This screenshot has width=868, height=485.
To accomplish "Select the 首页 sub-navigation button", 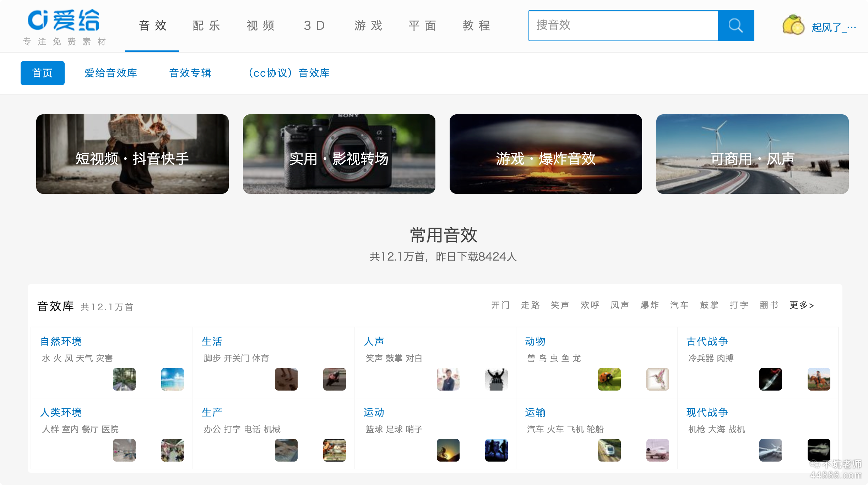I will click(43, 73).
